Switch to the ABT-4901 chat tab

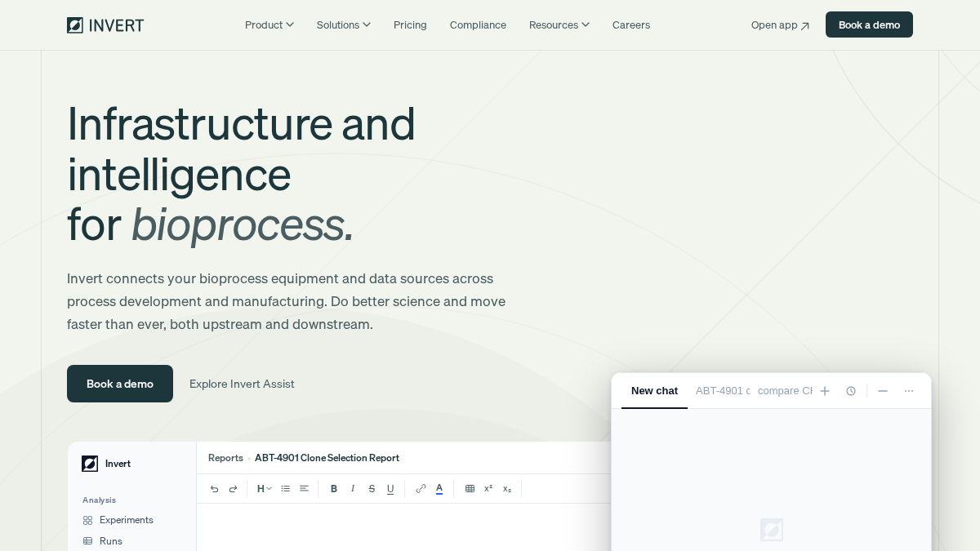pos(723,391)
